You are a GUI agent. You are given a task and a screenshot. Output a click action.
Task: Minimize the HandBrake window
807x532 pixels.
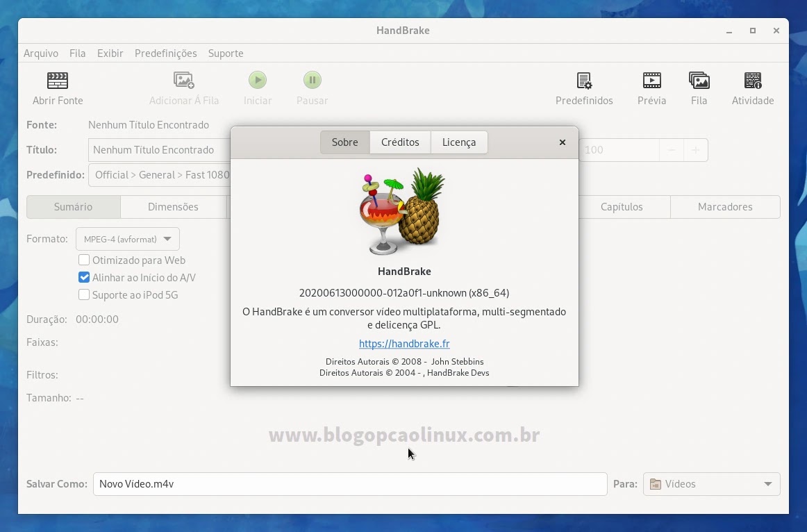pyautogui.click(x=729, y=31)
